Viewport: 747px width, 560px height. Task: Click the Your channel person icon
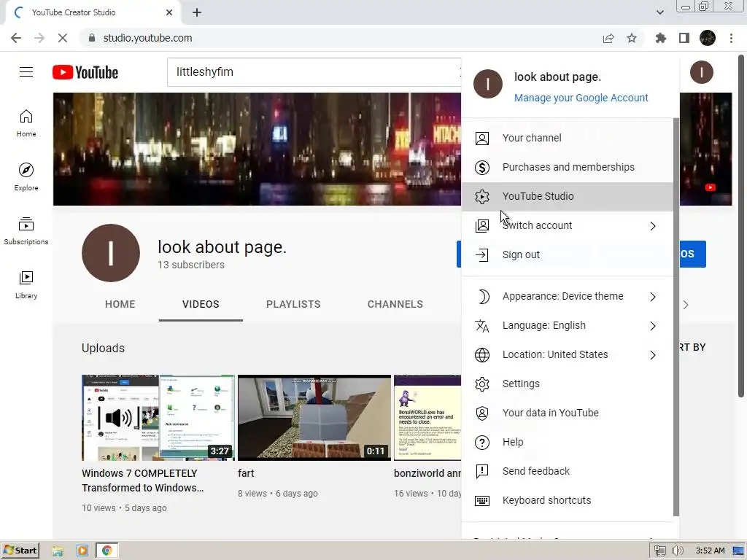click(482, 138)
